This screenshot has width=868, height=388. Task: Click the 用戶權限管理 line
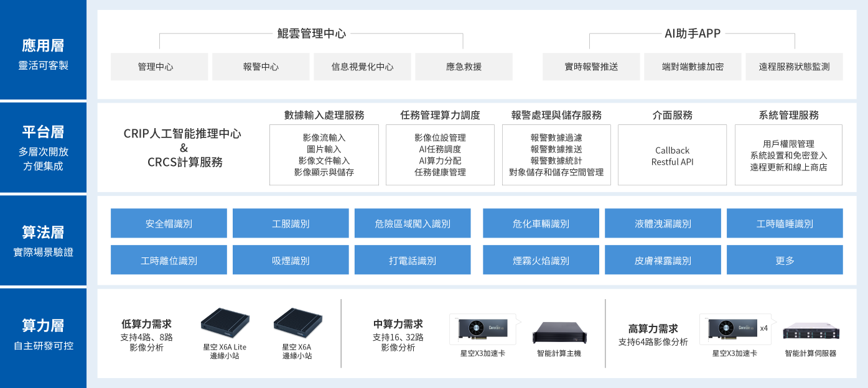click(788, 144)
